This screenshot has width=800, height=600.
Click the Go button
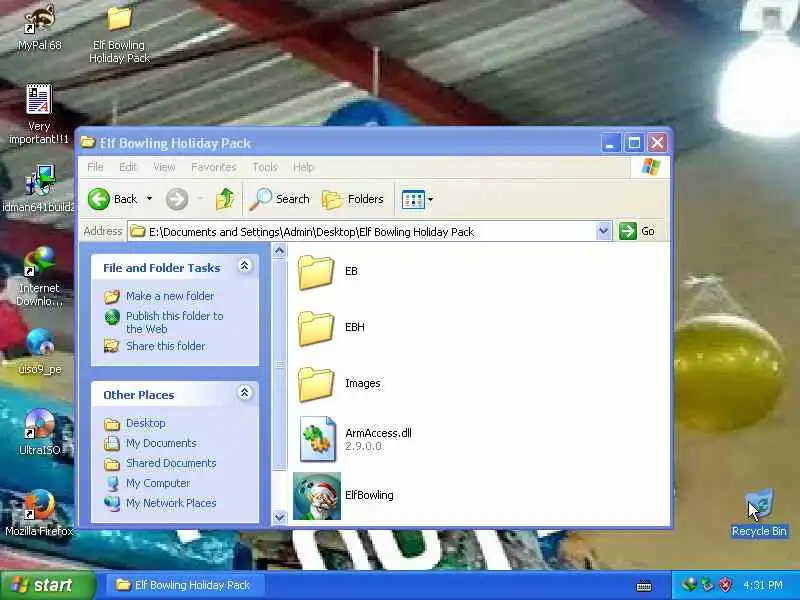pyautogui.click(x=637, y=231)
